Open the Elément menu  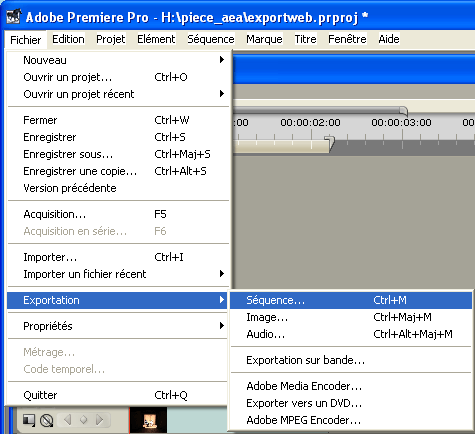tap(156, 39)
